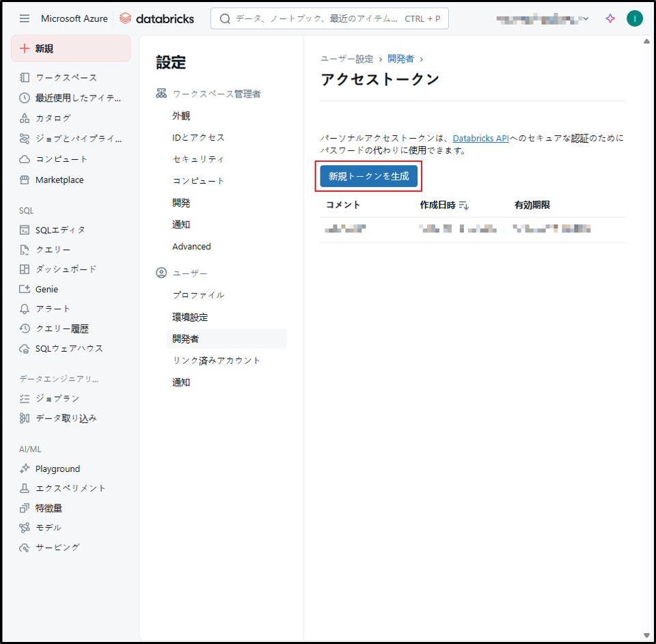The height and width of the screenshot is (644, 656).
Task: Click the hamburger menu icon
Action: [x=25, y=18]
